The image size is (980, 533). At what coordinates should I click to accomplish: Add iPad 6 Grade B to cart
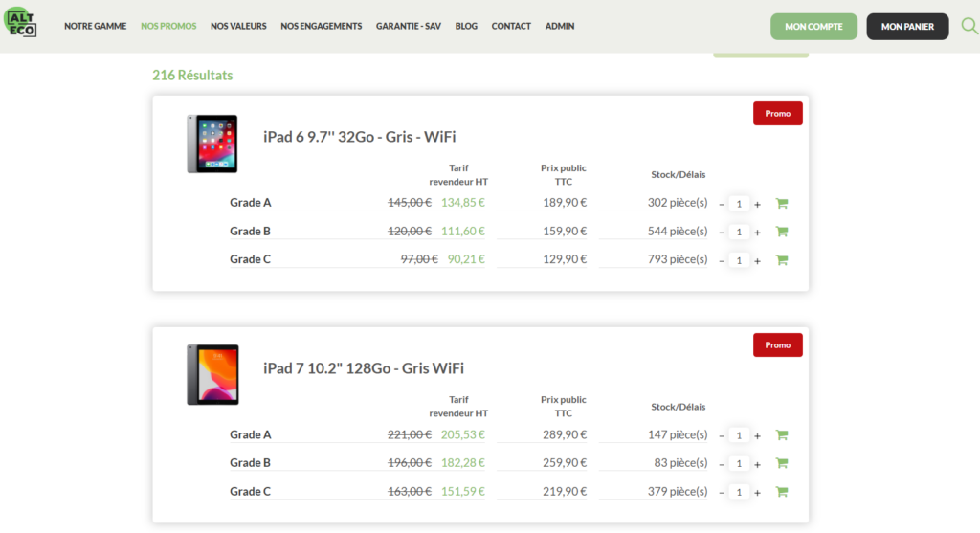tap(782, 232)
